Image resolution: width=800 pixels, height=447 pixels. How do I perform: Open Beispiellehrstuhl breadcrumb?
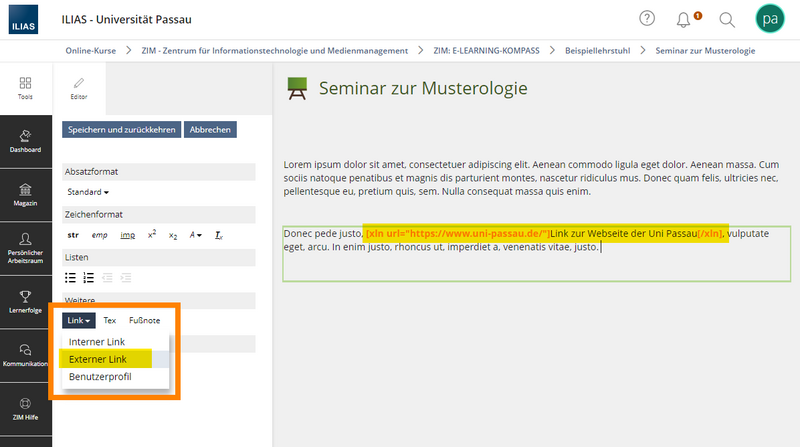tap(597, 51)
